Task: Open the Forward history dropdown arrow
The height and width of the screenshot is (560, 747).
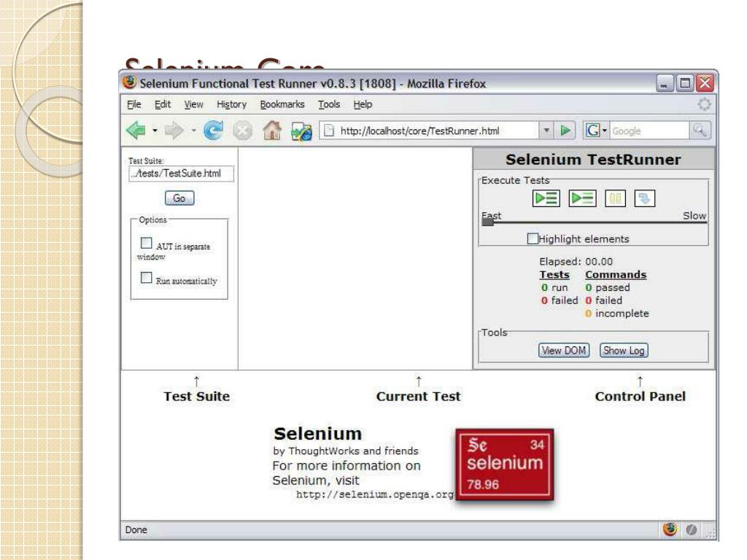Action: [x=193, y=130]
